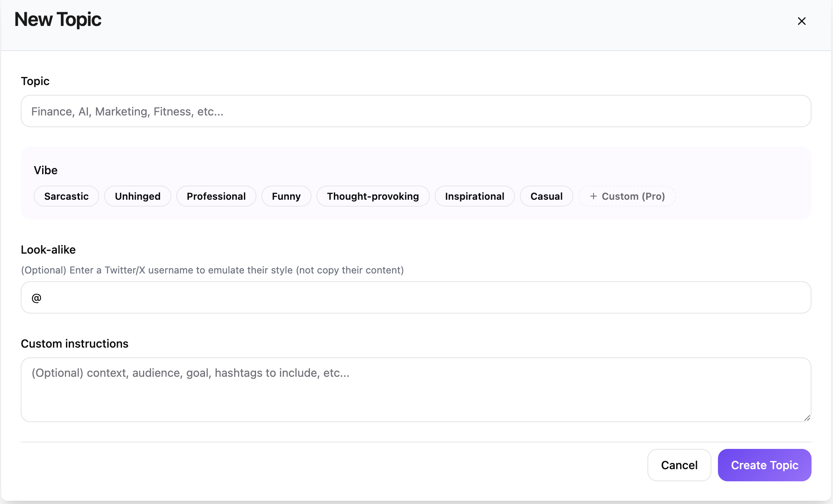The height and width of the screenshot is (504, 833).
Task: Select the Unhinged vibe
Action: 137,196
